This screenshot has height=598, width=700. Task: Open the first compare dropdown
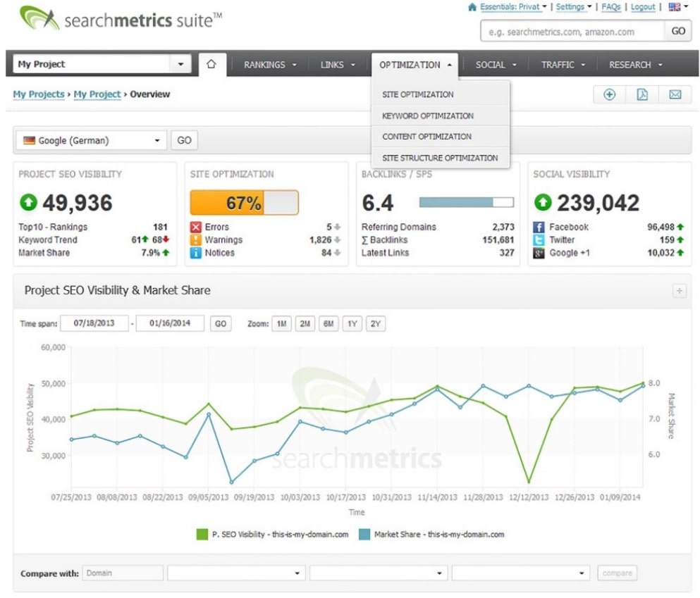pos(236,573)
